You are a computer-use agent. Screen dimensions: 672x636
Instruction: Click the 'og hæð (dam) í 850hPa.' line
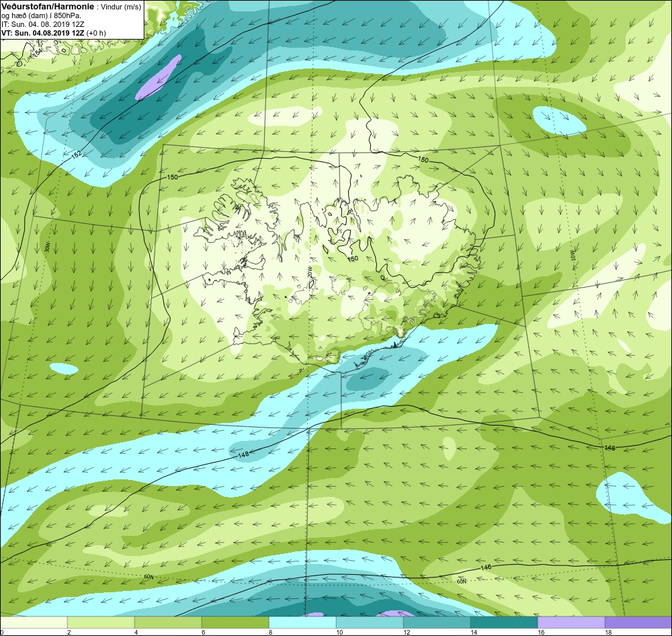(41, 16)
